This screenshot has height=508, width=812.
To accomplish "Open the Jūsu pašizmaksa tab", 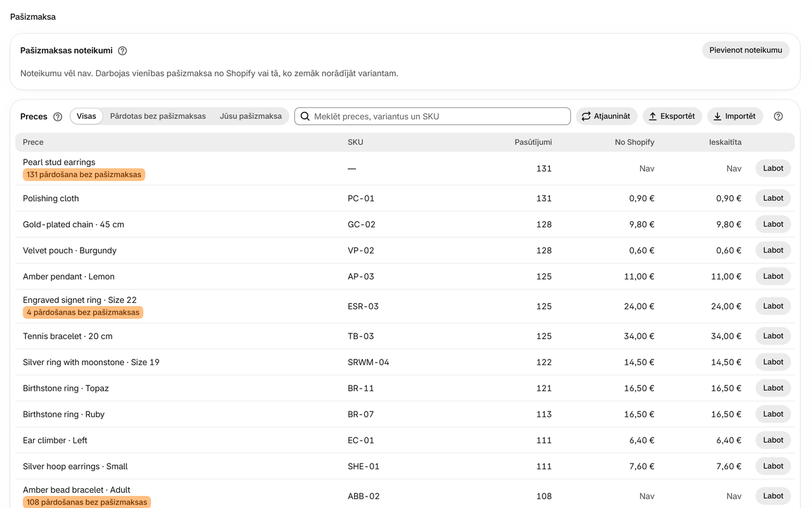I will [251, 116].
